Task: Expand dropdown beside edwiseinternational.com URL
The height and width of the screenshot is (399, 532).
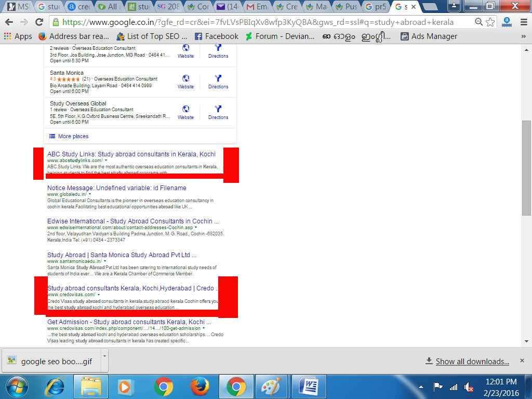Action: pyautogui.click(x=196, y=228)
